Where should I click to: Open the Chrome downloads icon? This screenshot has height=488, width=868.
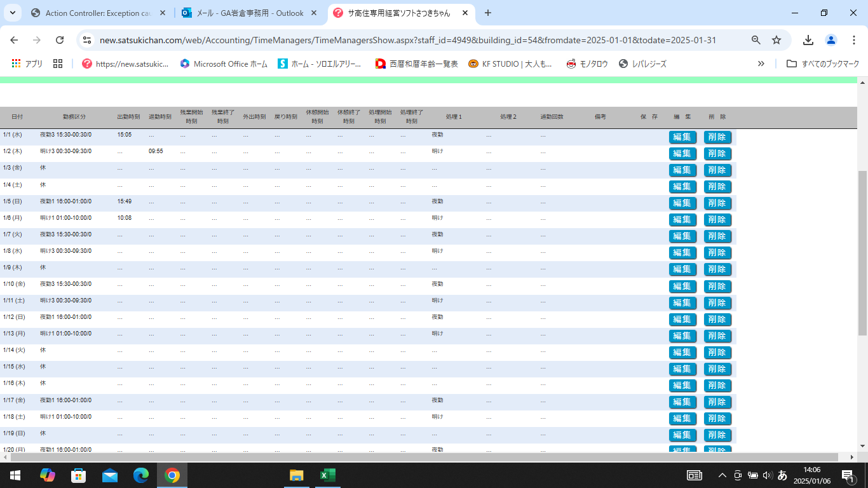[808, 40]
